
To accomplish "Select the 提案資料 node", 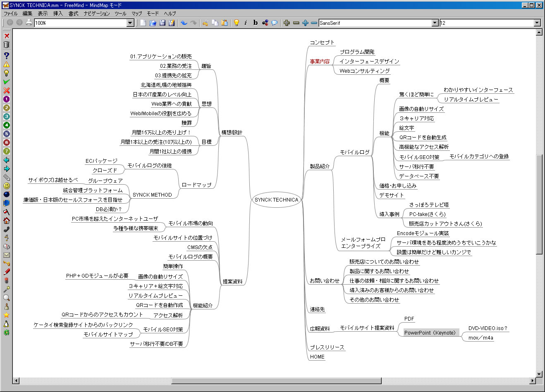I will pos(233,282).
